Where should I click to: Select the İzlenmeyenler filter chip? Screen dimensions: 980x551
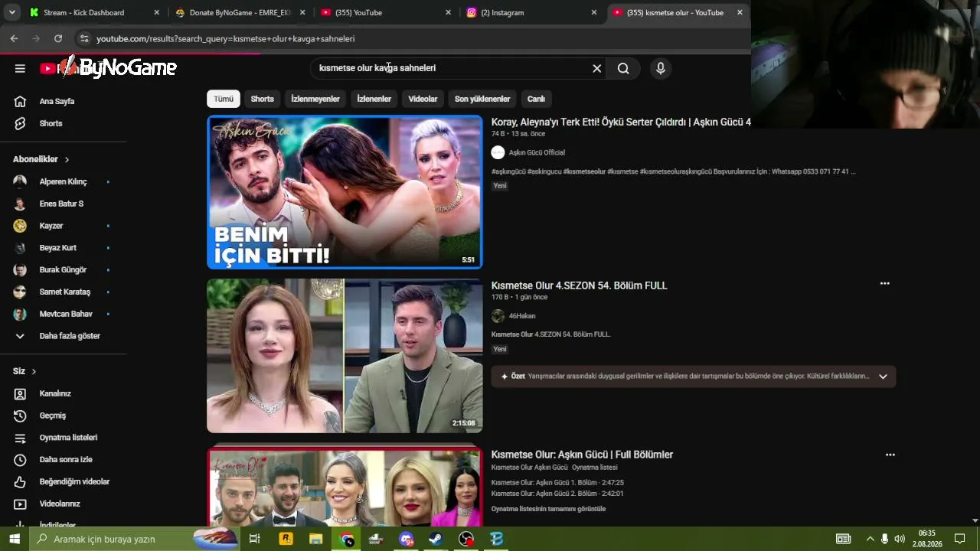coord(315,99)
